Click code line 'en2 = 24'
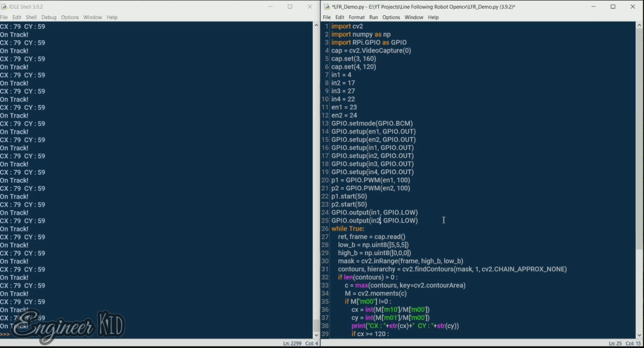This screenshot has height=348, width=644. pos(344,115)
